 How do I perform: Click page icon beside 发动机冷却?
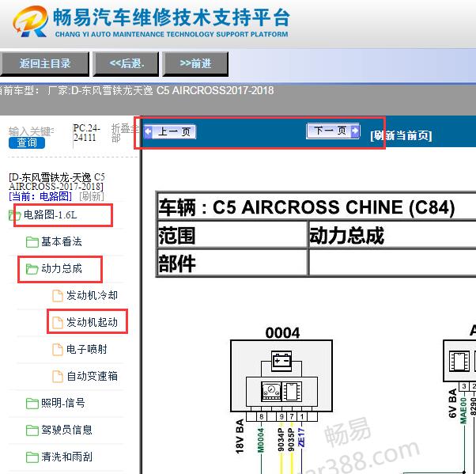click(58, 296)
